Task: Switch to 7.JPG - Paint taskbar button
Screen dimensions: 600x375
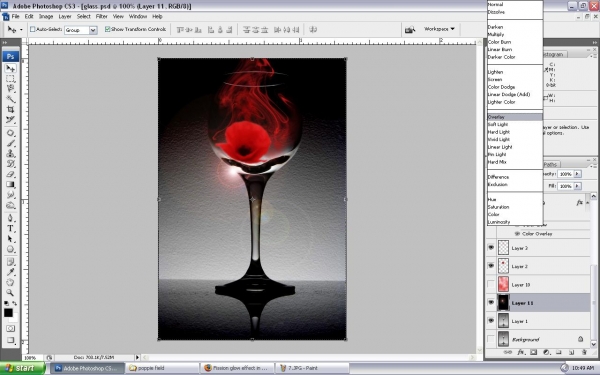Action: pyautogui.click(x=312, y=368)
